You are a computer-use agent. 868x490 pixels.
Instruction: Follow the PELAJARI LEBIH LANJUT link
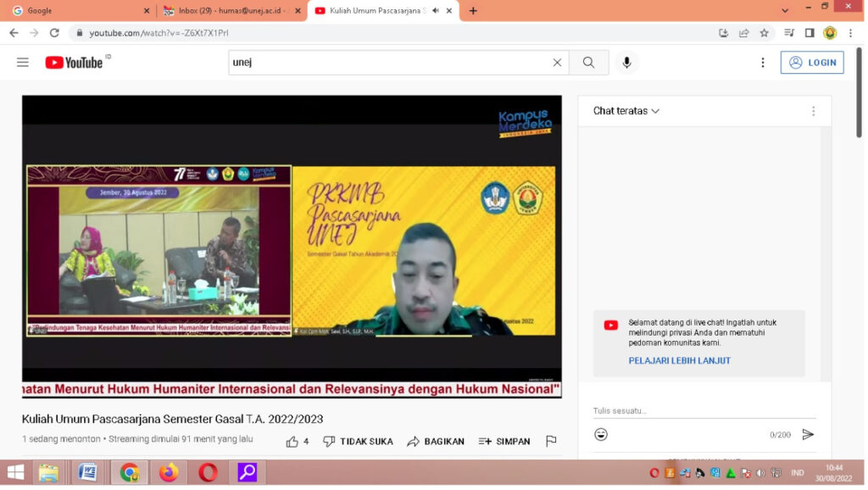[679, 360]
